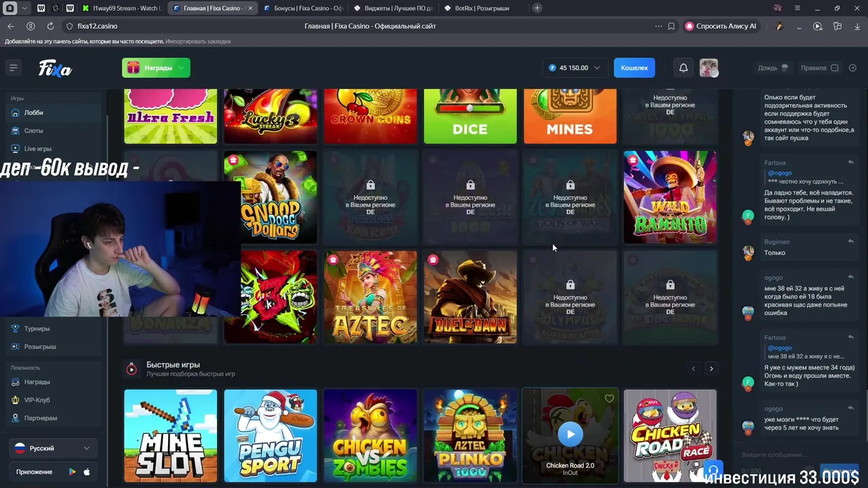Show next quick games with right arrow
The image size is (868, 488).
click(711, 369)
